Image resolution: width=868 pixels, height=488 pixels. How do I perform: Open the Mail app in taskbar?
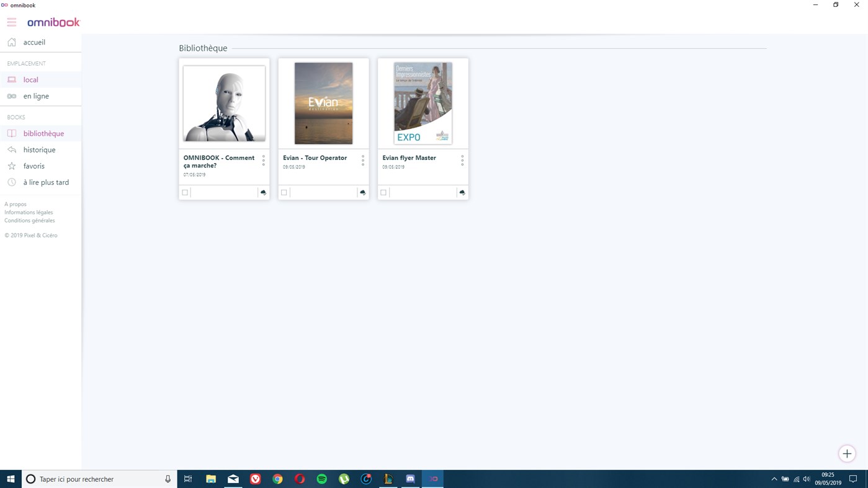coord(233,479)
